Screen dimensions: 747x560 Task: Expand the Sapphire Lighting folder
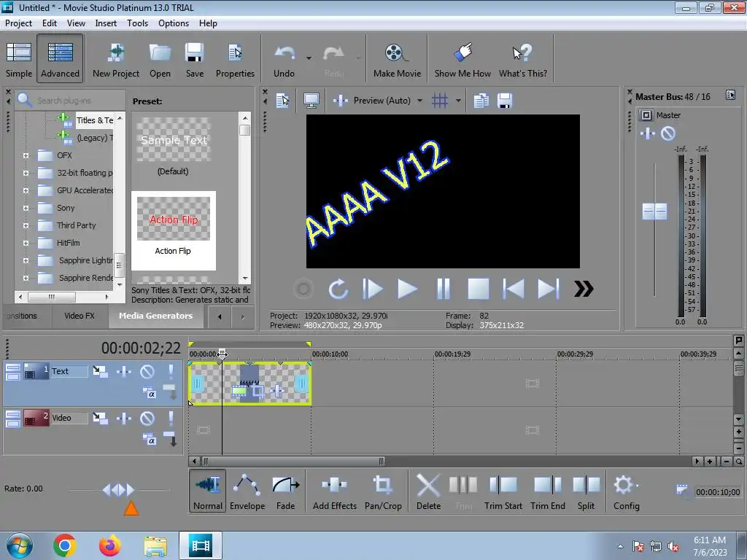(x=26, y=261)
